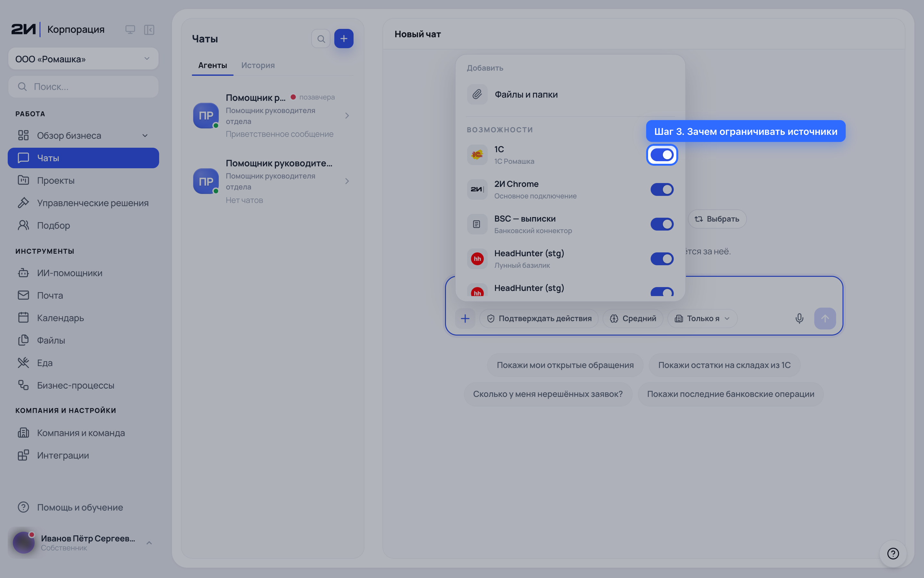Screen dimensions: 924x578
Task: Switch to the История tab
Action: click(x=258, y=66)
